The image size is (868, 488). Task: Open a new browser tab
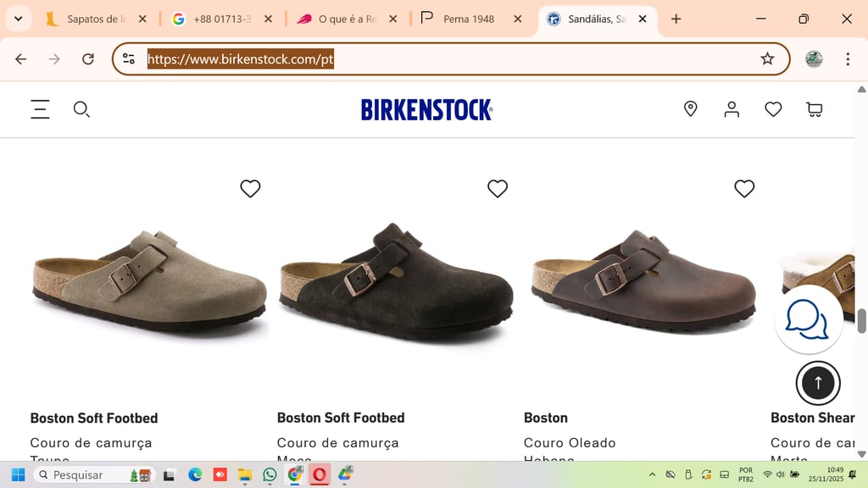(676, 19)
